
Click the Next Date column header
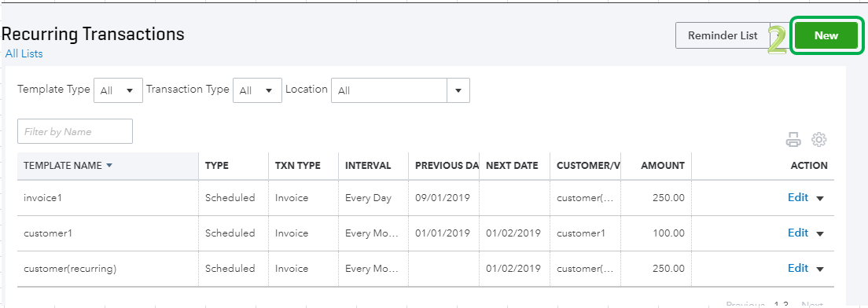[x=512, y=165]
